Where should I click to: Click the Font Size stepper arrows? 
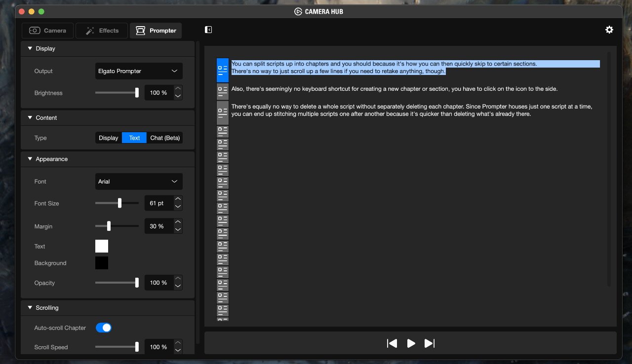[x=178, y=203]
